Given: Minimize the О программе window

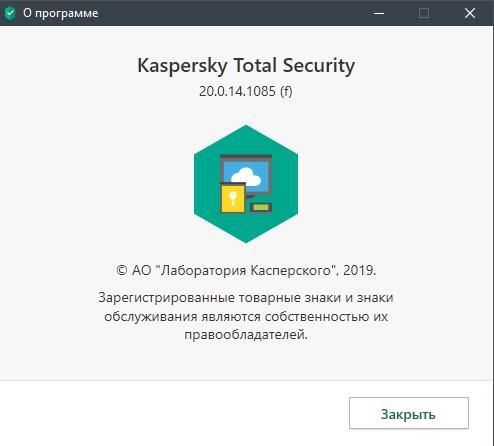Looking at the screenshot, I should (379, 13).
